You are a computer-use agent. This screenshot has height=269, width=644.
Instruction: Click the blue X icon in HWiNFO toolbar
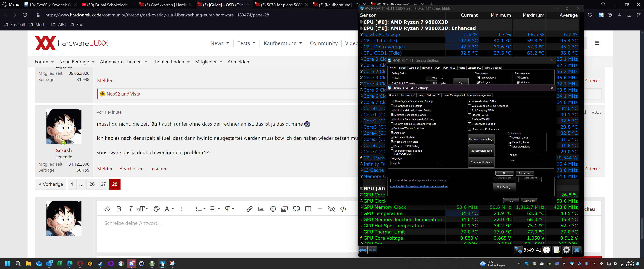(x=577, y=250)
